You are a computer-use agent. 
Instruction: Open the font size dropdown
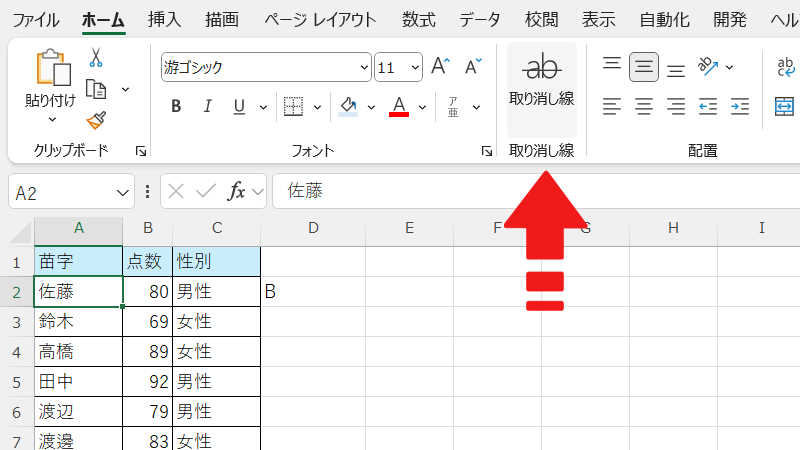click(x=414, y=68)
